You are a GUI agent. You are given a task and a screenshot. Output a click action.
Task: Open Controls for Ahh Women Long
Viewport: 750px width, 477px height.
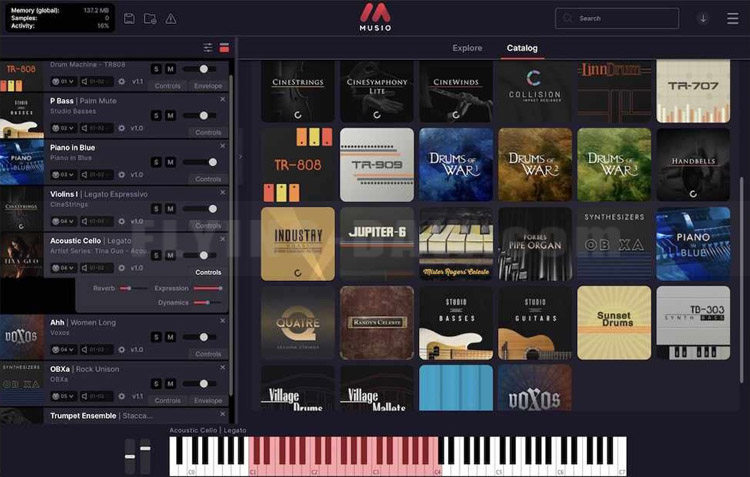(208, 354)
